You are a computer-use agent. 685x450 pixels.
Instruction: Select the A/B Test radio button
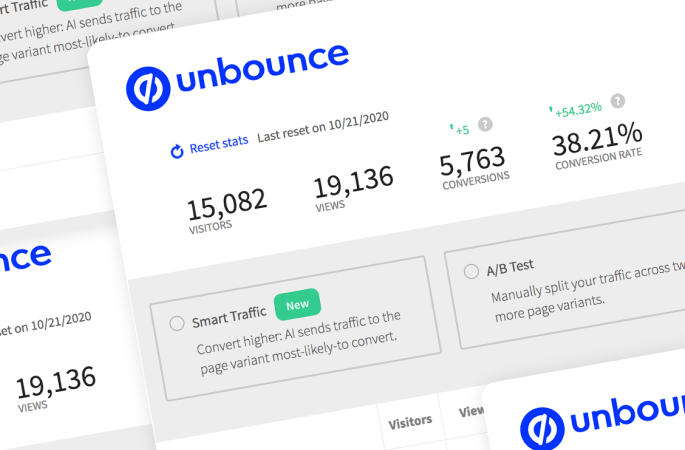coord(471,271)
